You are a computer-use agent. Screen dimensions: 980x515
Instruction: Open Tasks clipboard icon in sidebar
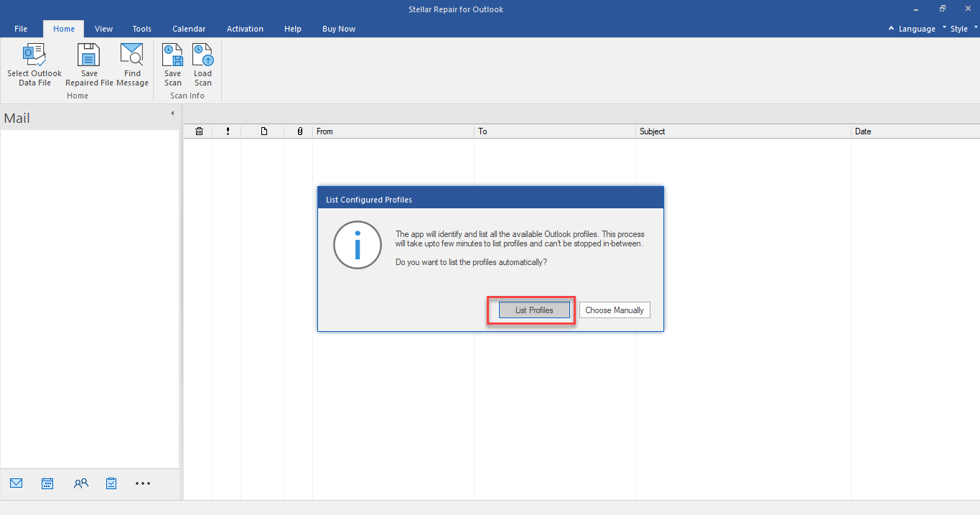pos(111,483)
